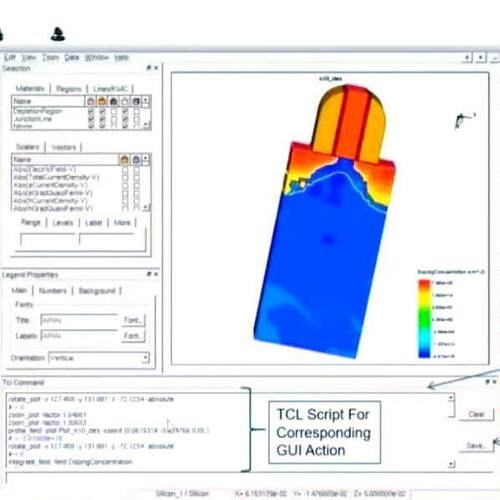
Task: Close the Legend Properties panel
Action: [x=156, y=274]
